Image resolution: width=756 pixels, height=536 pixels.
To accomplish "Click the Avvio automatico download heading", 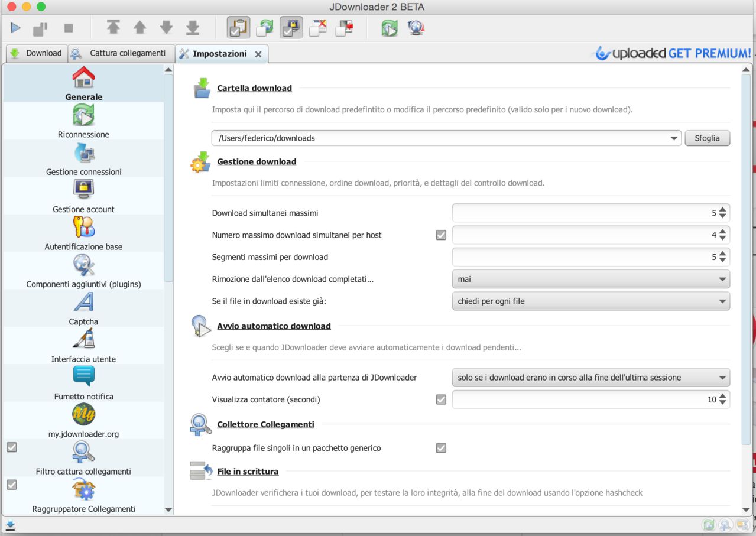I will point(274,326).
